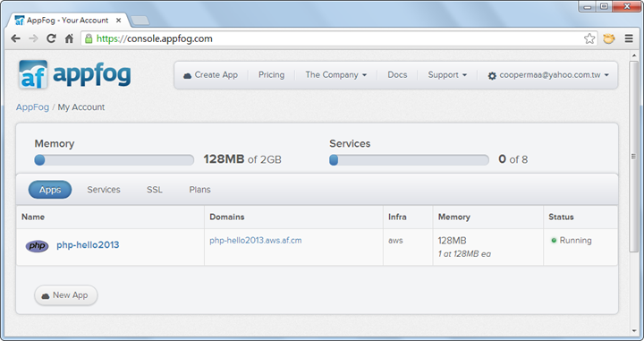
Task: Click the New App button
Action: click(x=65, y=295)
